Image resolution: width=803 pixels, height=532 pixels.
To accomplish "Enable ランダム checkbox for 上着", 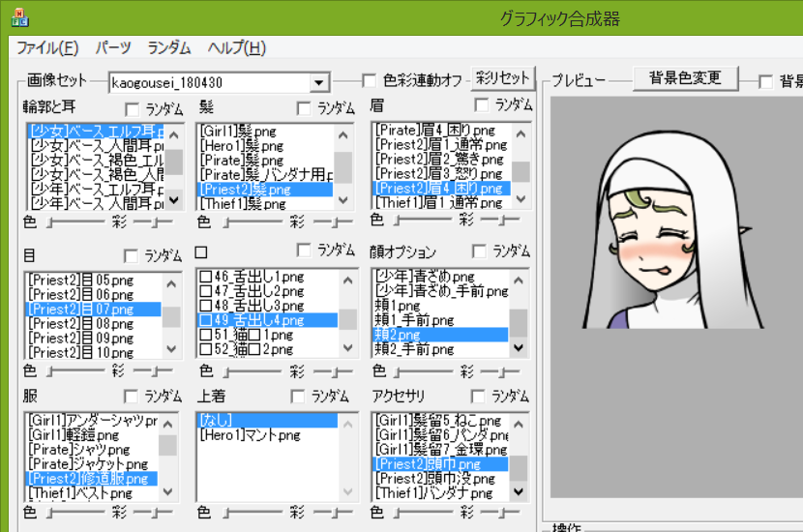I will [x=298, y=397].
